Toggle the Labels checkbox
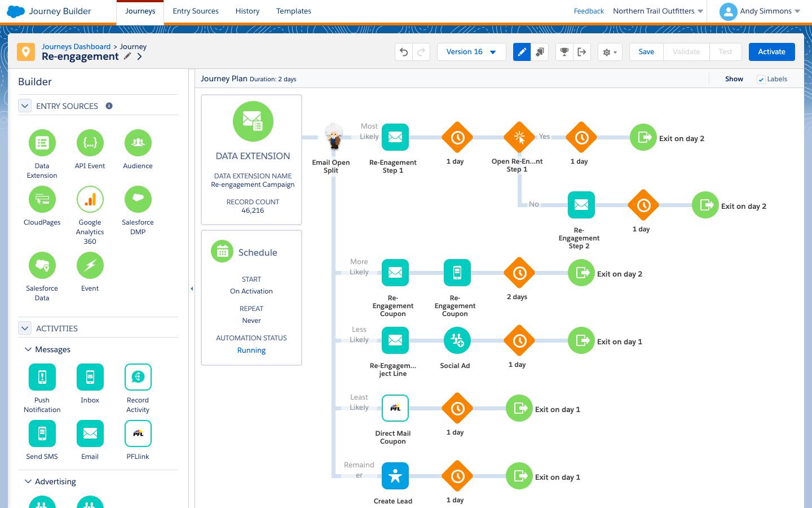The height and width of the screenshot is (508, 812). click(761, 80)
